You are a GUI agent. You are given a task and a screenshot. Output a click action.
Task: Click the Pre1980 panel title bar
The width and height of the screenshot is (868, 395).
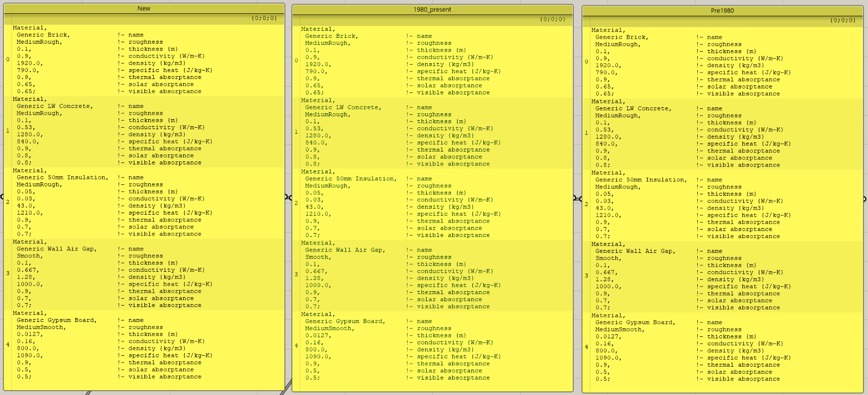pos(722,10)
